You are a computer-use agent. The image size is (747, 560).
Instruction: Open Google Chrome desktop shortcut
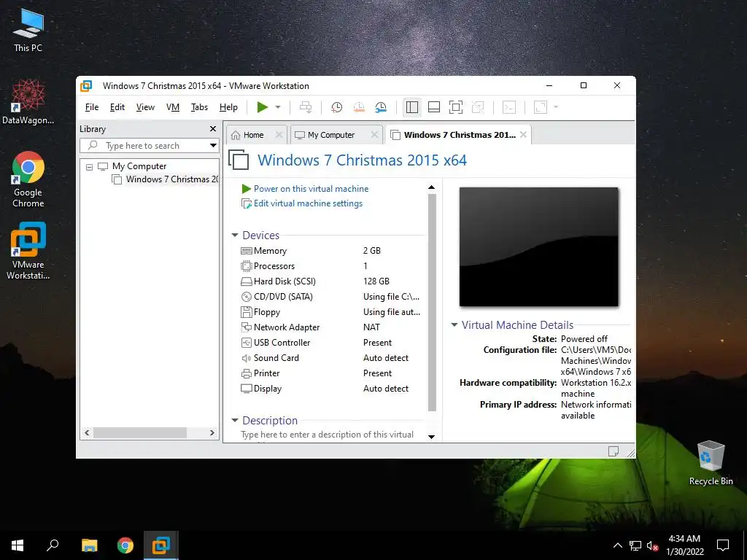(x=28, y=179)
